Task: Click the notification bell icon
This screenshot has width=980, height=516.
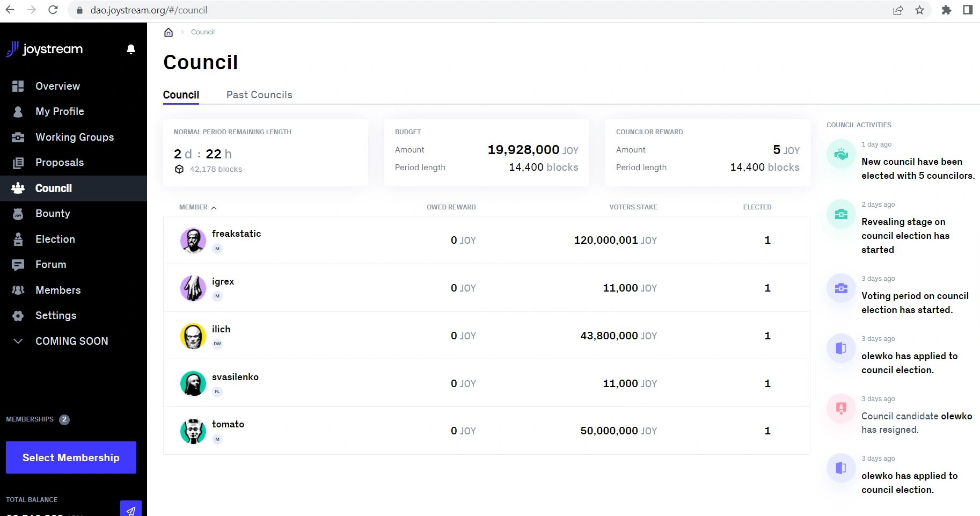Action: (x=130, y=49)
